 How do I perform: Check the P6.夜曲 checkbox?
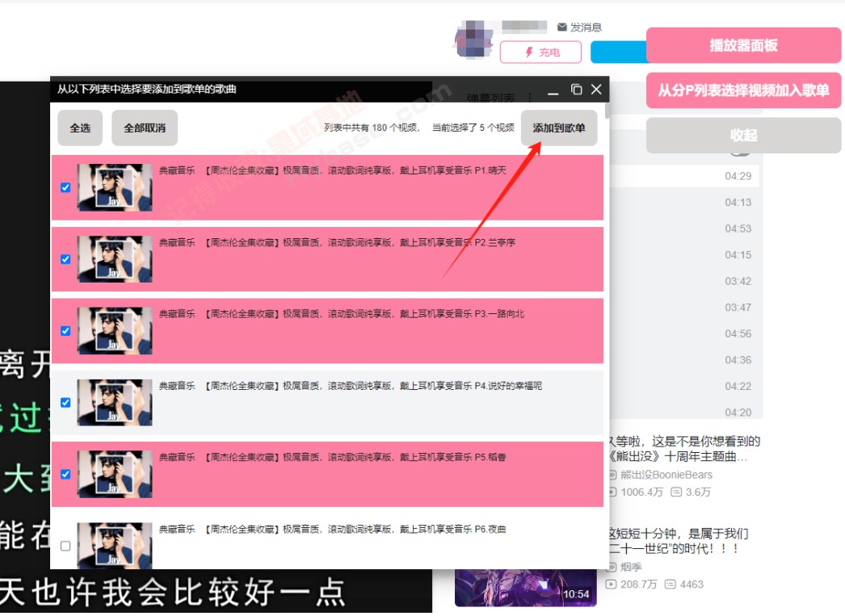coord(65,546)
